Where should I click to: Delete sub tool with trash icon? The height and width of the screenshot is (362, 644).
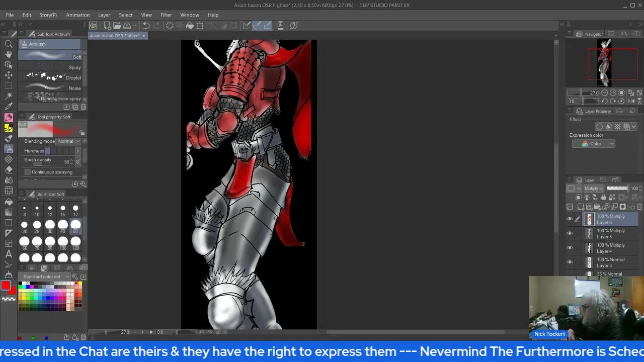[84, 107]
